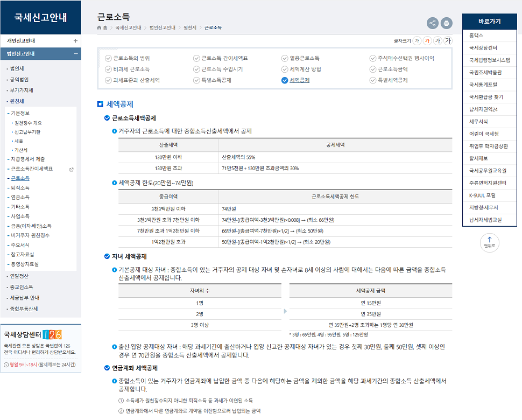Click 국세신고안내 in the breadcrumb

click(128, 27)
